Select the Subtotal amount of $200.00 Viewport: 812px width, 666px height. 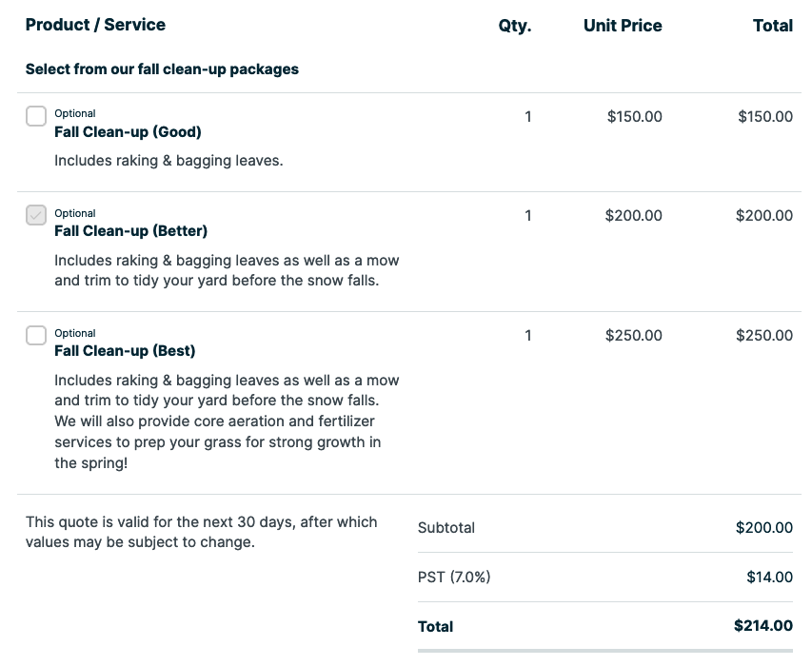click(763, 527)
